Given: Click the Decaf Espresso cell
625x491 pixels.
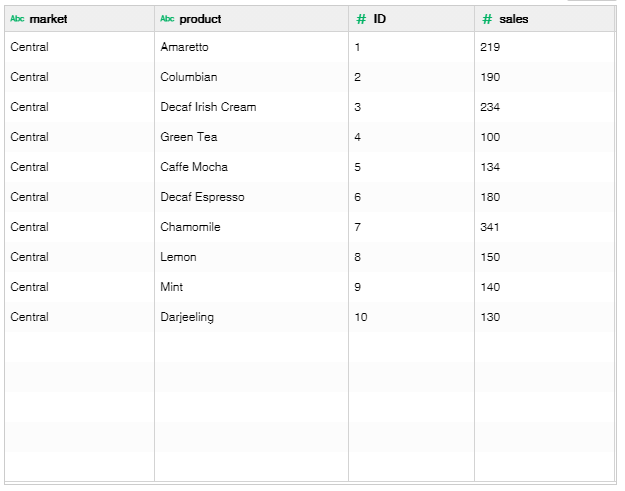Looking at the screenshot, I should coord(252,197).
